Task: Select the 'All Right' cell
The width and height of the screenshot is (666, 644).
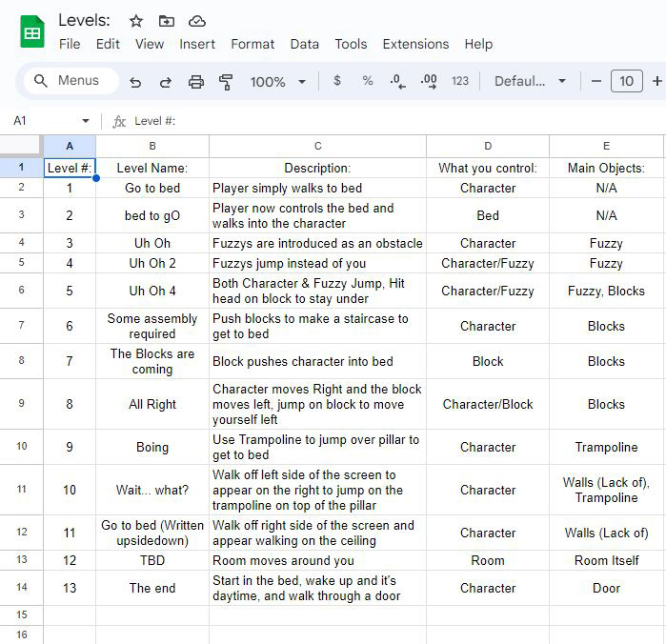Action: tap(152, 404)
